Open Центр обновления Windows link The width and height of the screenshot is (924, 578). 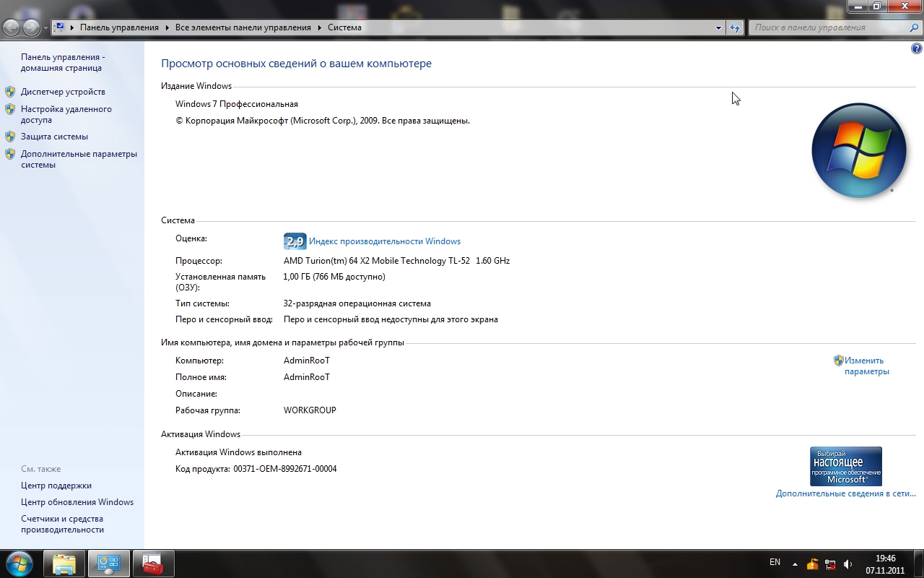[77, 502]
